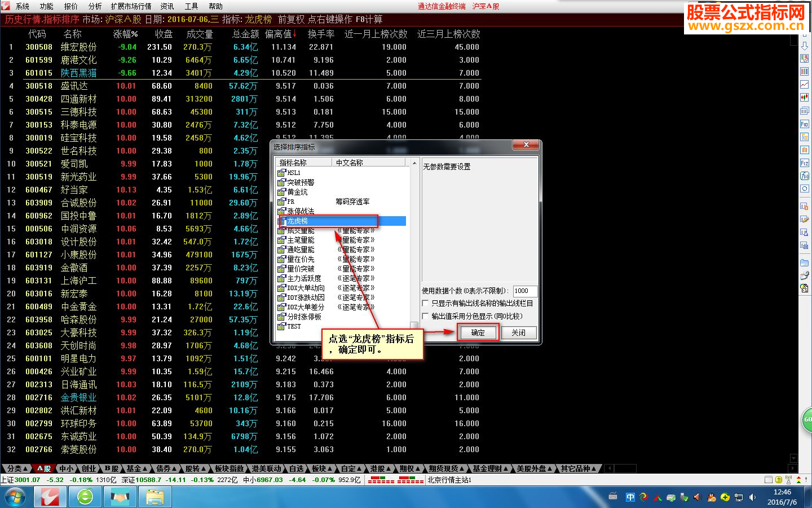Select 突破预警 indicator
812x508 pixels.
pyautogui.click(x=301, y=182)
